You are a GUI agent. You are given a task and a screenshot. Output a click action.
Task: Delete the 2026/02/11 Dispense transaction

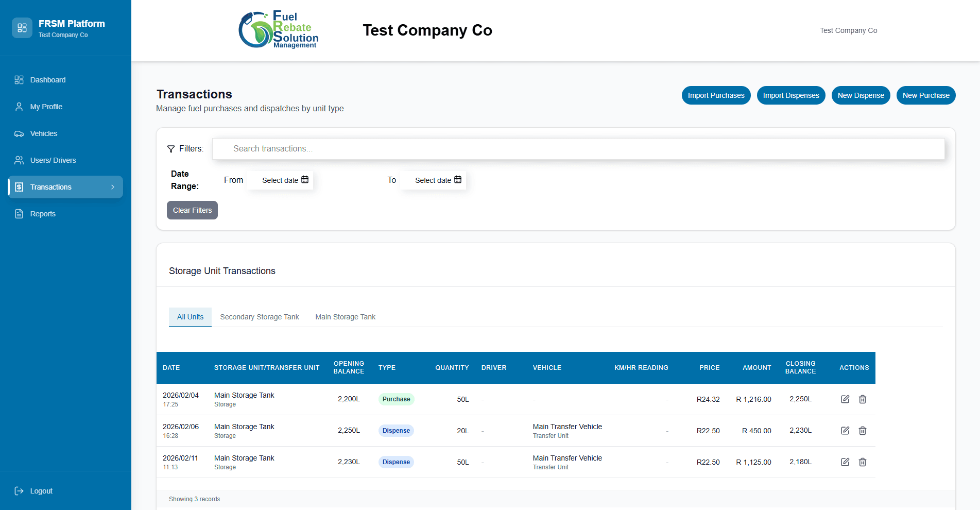tap(863, 462)
